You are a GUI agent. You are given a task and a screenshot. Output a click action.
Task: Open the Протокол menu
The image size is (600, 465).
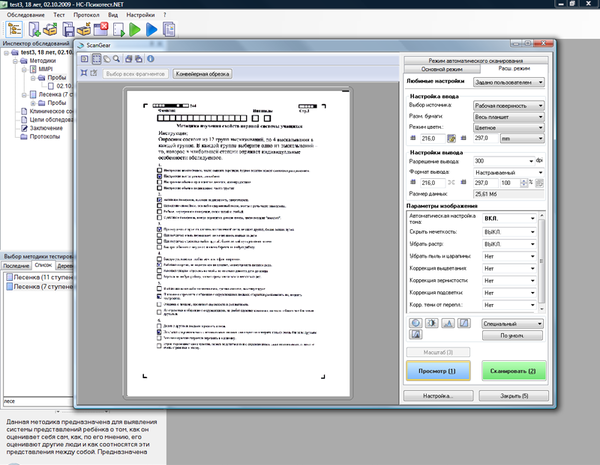pyautogui.click(x=86, y=15)
